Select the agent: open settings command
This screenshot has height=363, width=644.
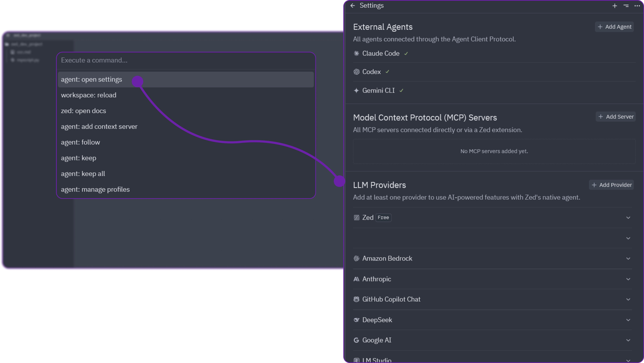(x=91, y=79)
